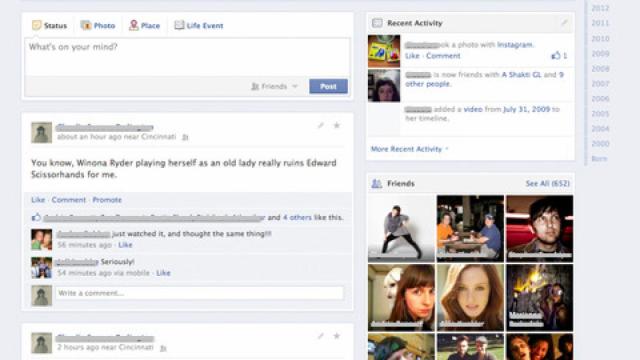
Task: Open friend photo of dark-haired man by red car
Action: point(539,228)
